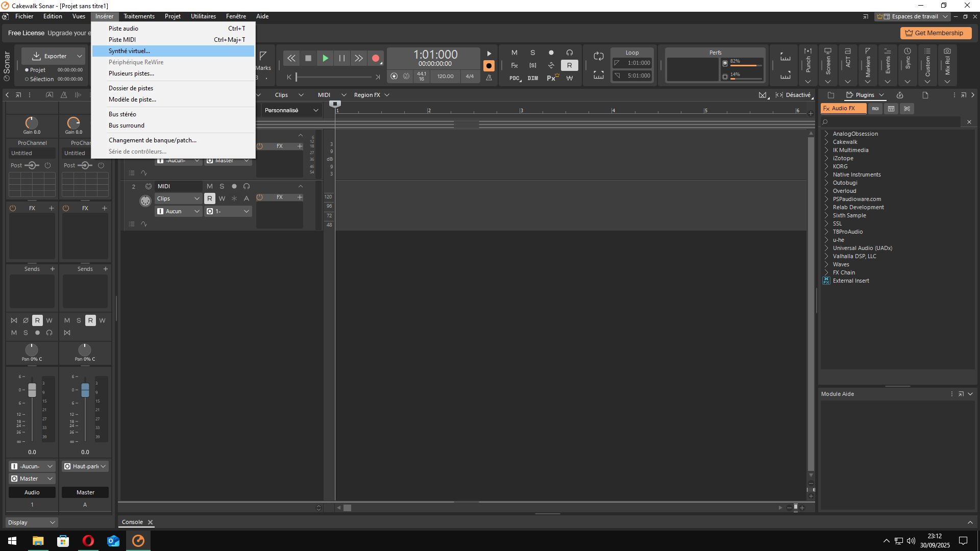Toggle FX power on Audio channel strip

(13, 208)
